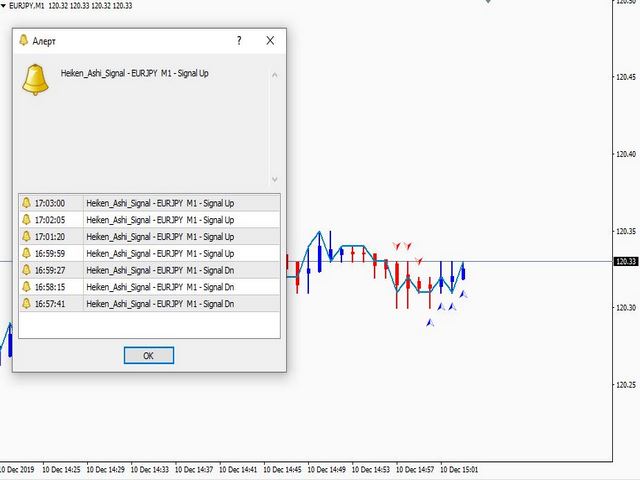Click the bell icon in the 16:59:59 row
640x480 pixels.
(x=27, y=253)
